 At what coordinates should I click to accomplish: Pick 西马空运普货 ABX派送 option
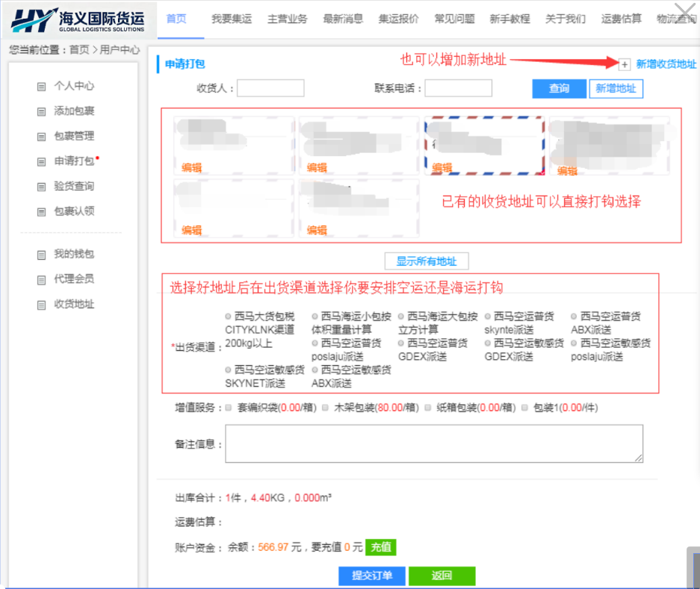[574, 317]
